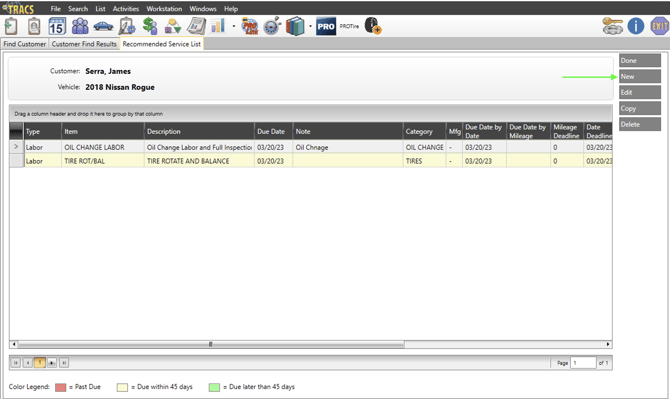Sort by the Note column header
The height and width of the screenshot is (399, 670).
click(x=348, y=132)
